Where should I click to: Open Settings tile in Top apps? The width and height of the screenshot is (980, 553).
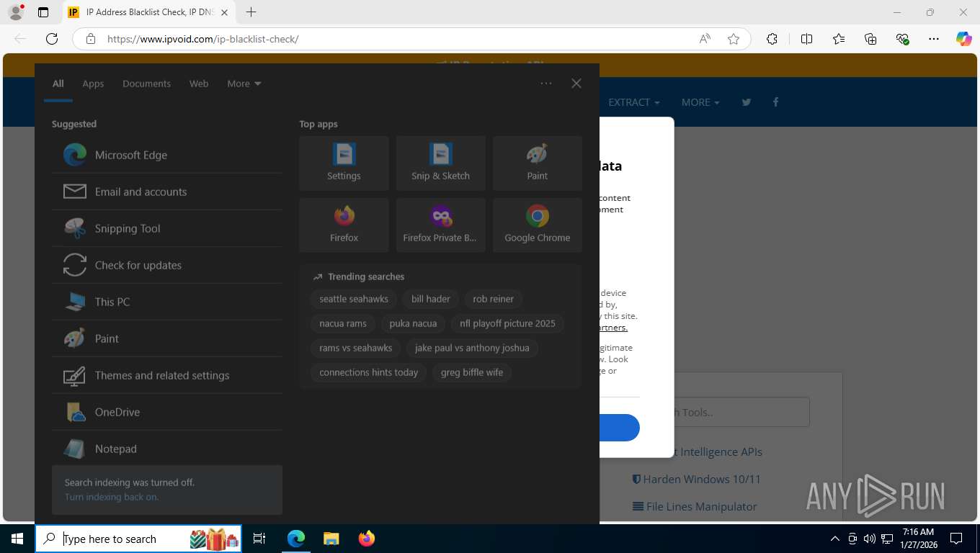(x=344, y=163)
